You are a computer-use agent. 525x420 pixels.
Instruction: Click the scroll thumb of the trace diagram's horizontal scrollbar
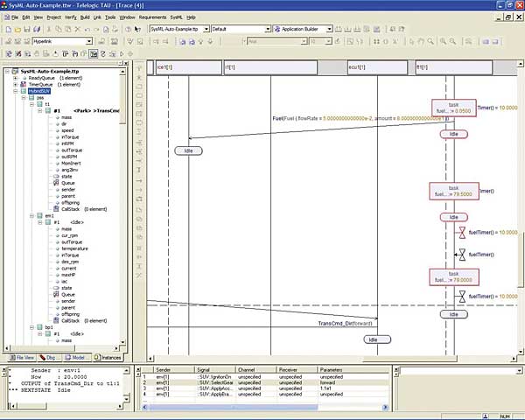pos(409,359)
